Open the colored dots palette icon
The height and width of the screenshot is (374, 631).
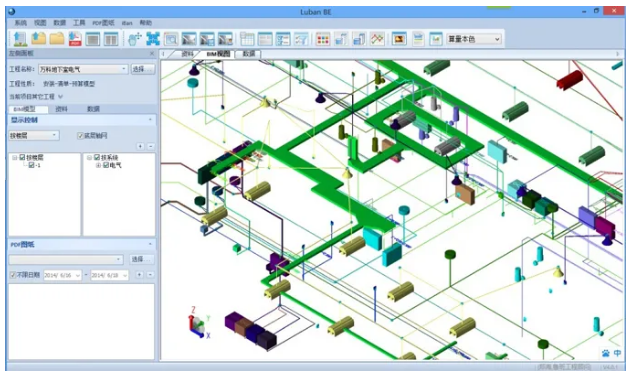point(323,39)
